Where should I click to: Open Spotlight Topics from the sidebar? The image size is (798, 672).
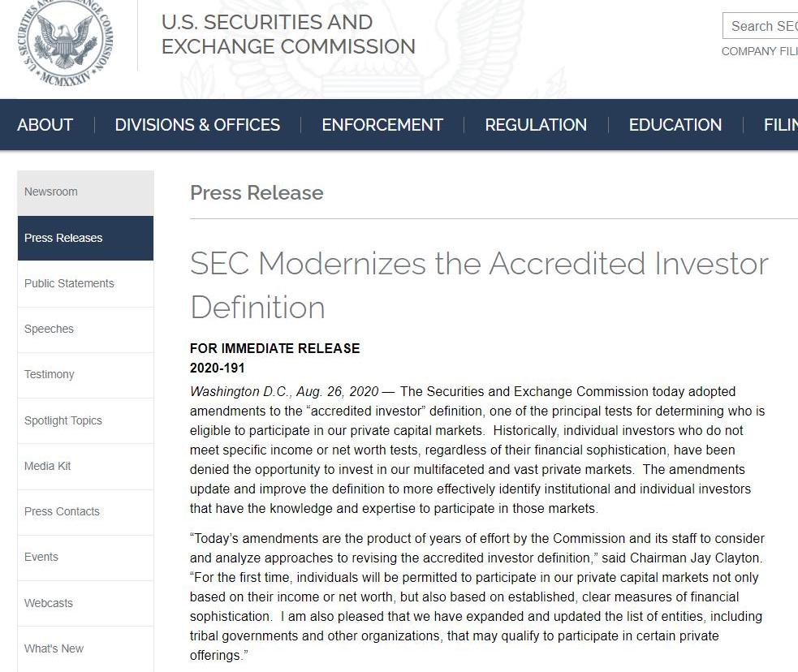click(x=63, y=420)
